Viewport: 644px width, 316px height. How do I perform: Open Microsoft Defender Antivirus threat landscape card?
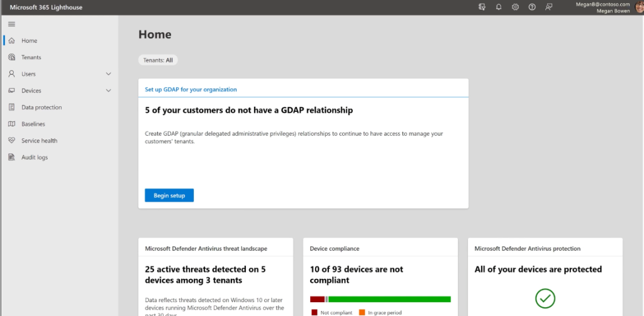coord(206,248)
